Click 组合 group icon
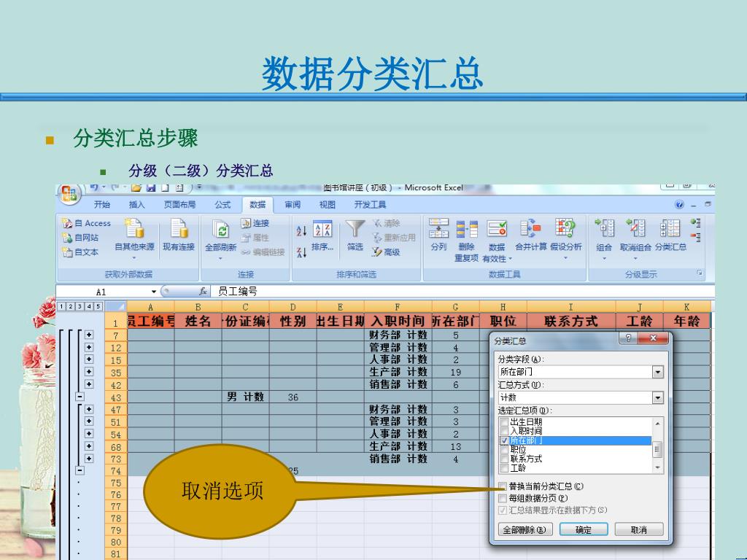The height and width of the screenshot is (560, 747). tap(604, 228)
